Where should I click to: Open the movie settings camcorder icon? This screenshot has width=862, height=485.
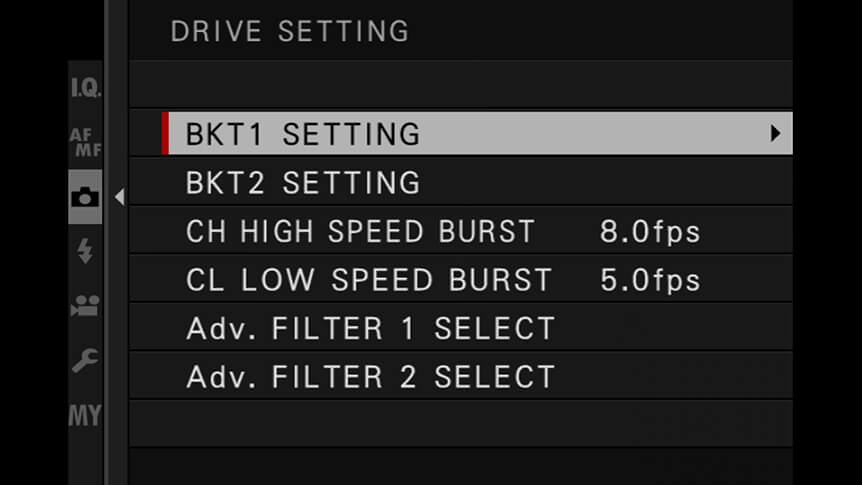click(x=85, y=306)
